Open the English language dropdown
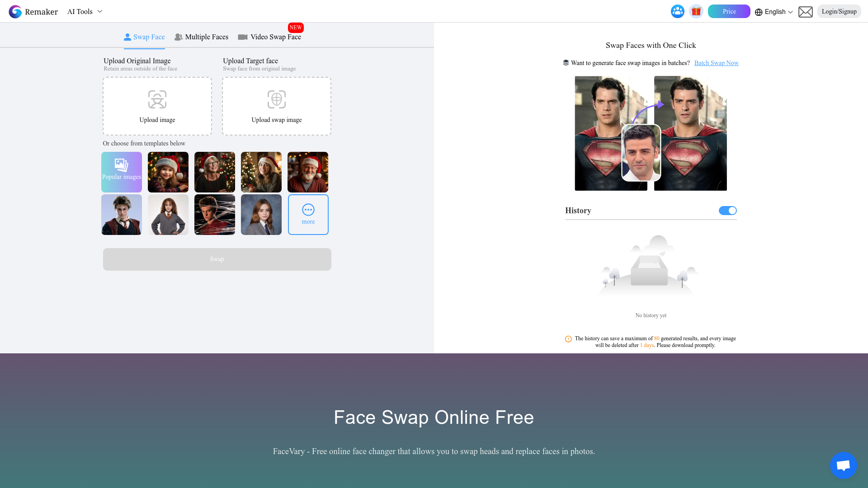868x488 pixels. point(774,12)
